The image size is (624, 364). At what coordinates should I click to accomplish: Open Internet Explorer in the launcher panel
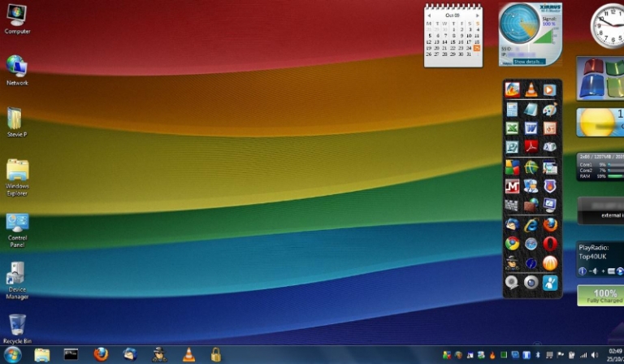531,224
